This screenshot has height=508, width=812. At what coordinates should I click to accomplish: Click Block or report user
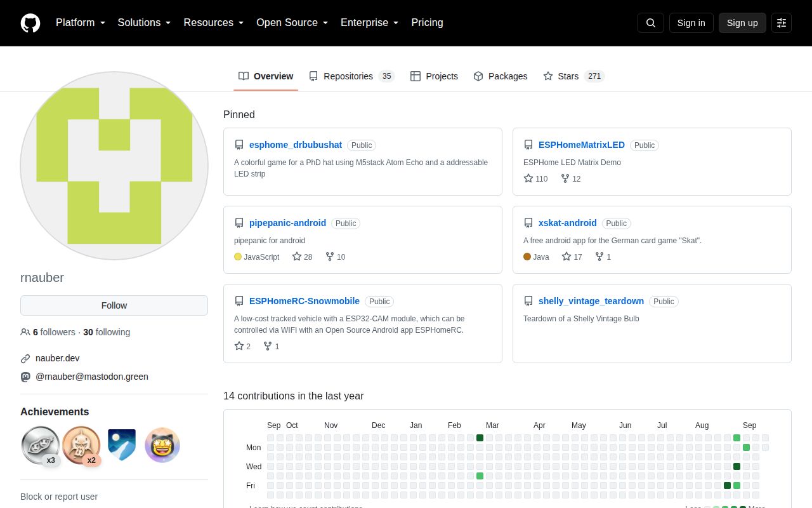coord(59,497)
